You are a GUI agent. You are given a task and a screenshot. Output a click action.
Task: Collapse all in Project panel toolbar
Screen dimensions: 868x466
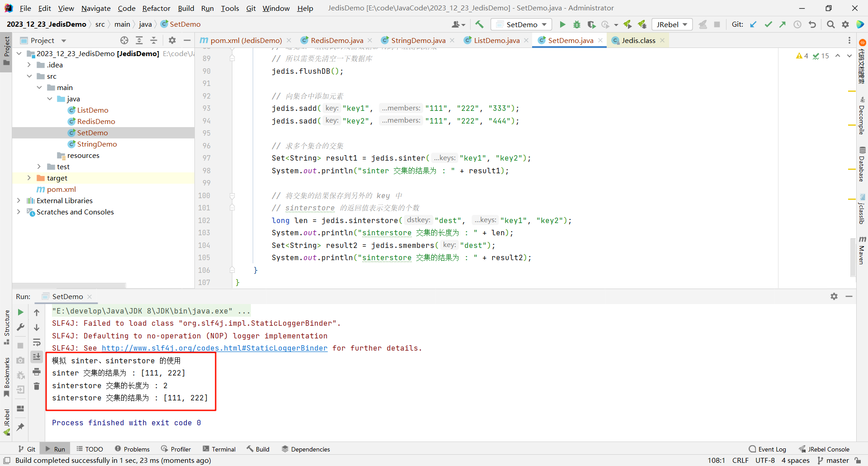point(154,40)
